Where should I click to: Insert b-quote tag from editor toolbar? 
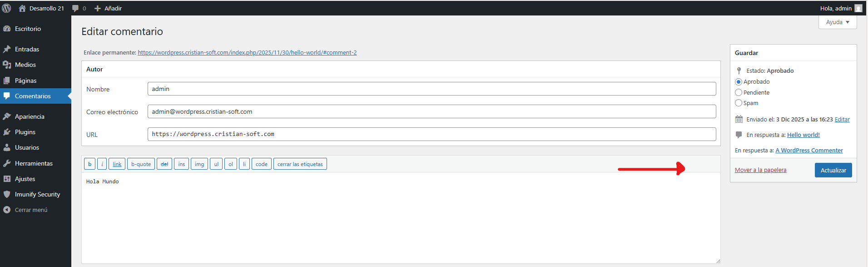coord(141,164)
